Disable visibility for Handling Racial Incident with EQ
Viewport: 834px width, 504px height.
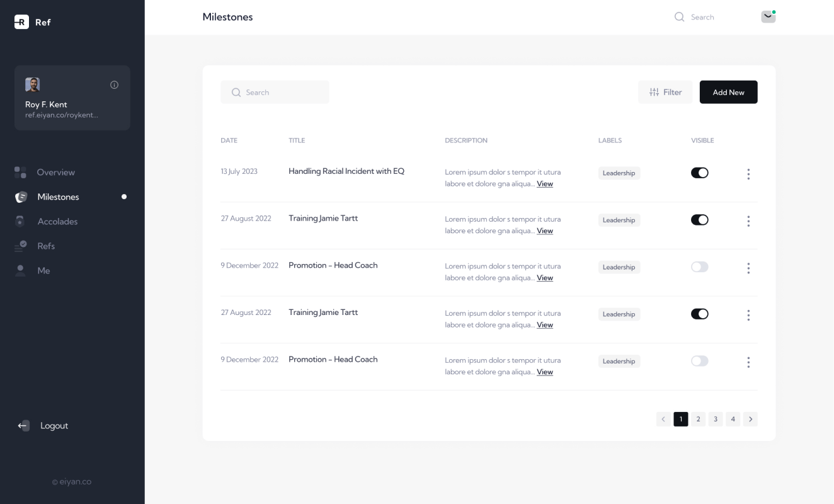(700, 172)
